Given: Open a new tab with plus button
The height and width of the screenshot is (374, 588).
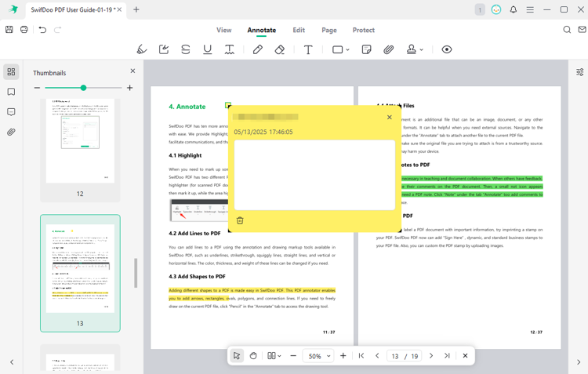Looking at the screenshot, I should tap(136, 9).
